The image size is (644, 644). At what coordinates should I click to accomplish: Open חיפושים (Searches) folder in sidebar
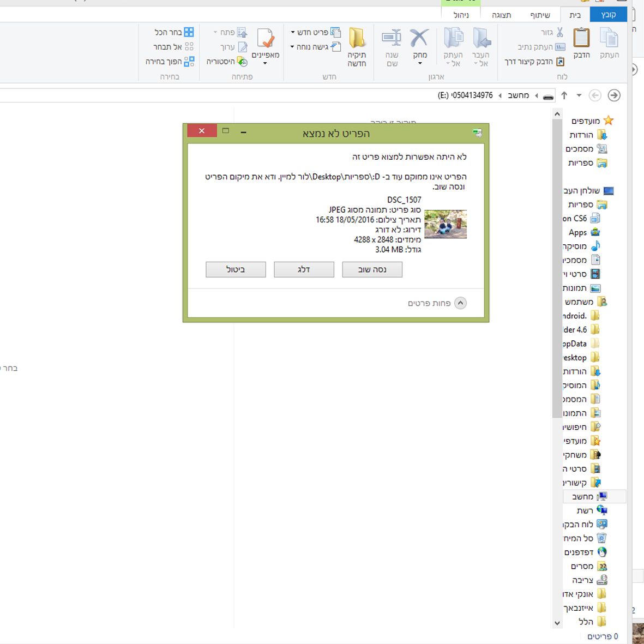[x=582, y=427]
